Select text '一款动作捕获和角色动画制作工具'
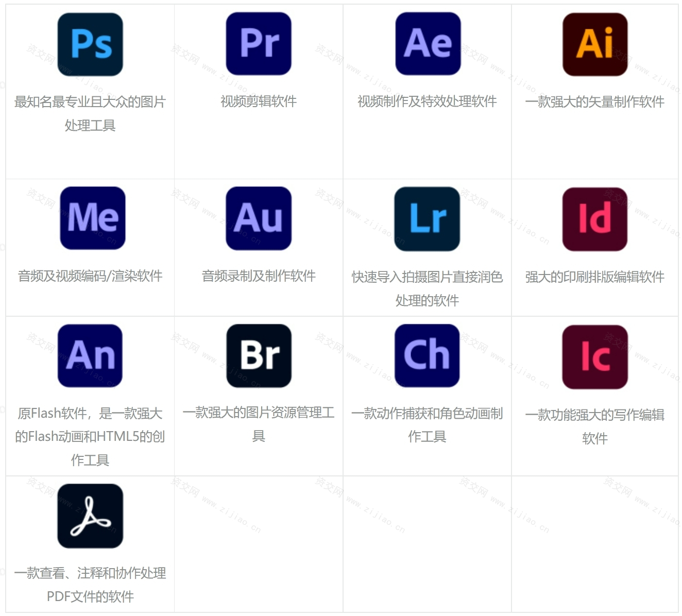This screenshot has height=616, width=682. pos(427,424)
